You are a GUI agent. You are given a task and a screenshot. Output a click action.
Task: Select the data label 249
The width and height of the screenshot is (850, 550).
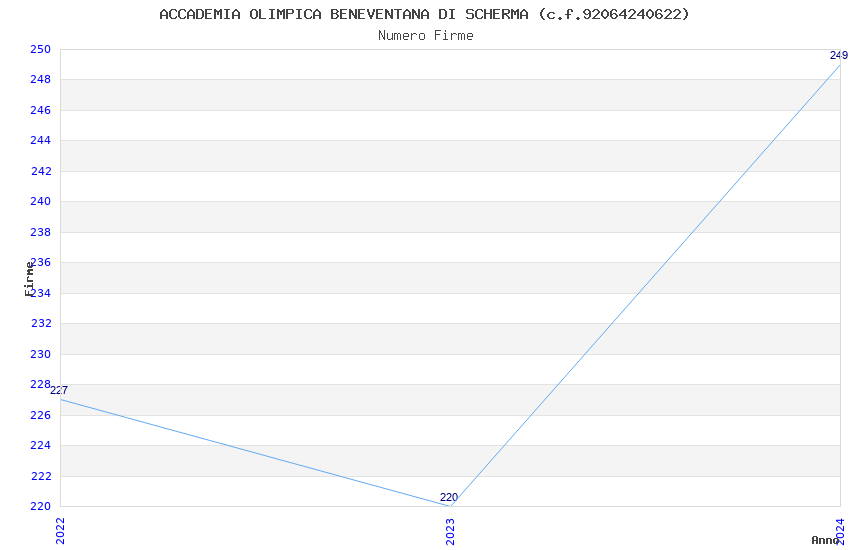[839, 55]
